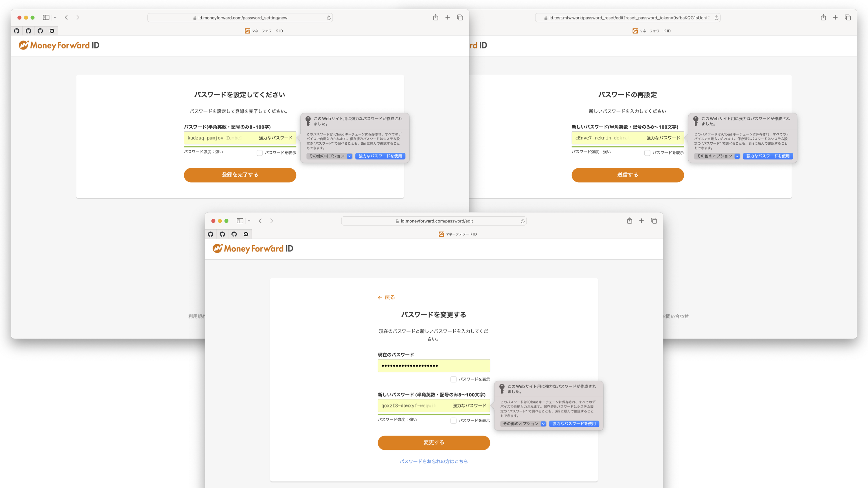Click 強力なパスワードを使用 in password setting popup
Screen dimensions: 868x488
(x=380, y=156)
